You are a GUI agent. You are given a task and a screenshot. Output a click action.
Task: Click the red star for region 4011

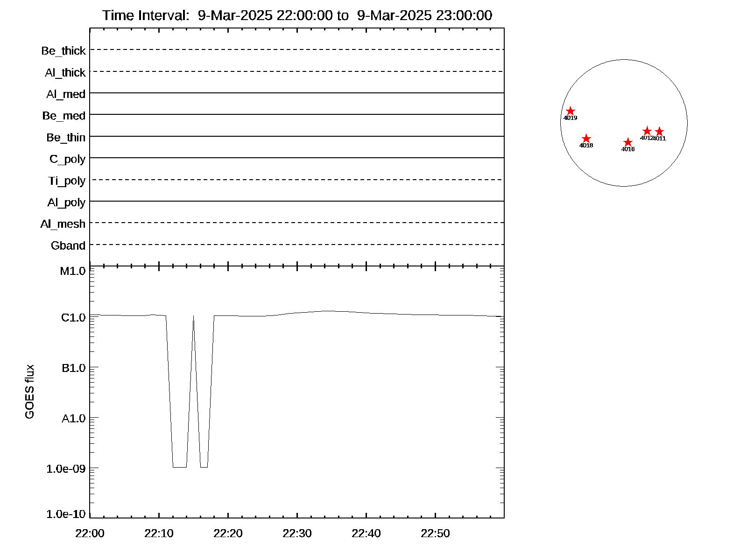659,132
